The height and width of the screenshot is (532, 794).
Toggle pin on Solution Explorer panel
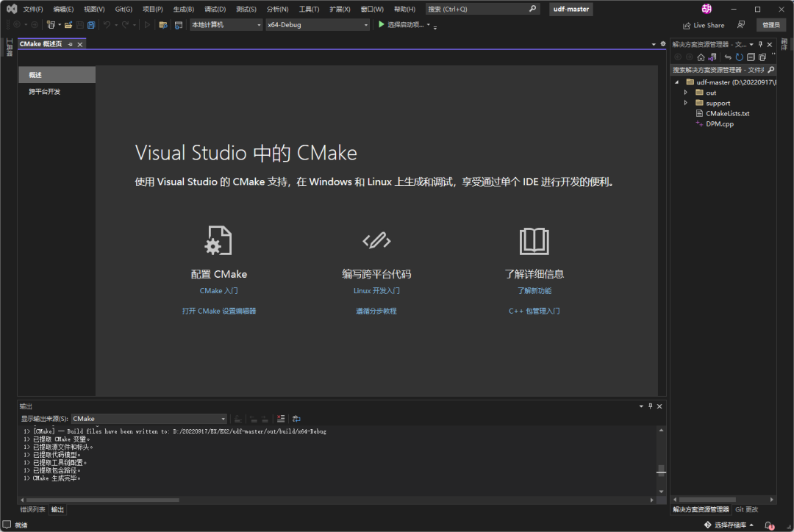[x=760, y=45]
